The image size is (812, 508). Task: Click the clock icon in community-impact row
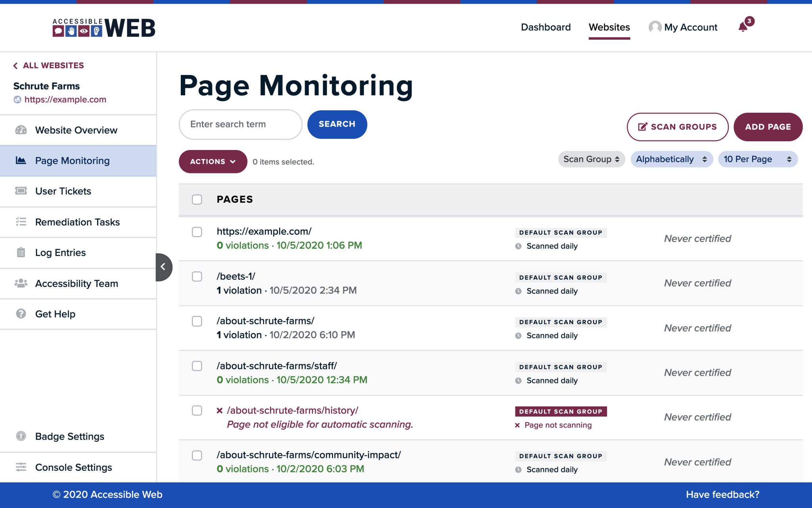[x=518, y=470]
